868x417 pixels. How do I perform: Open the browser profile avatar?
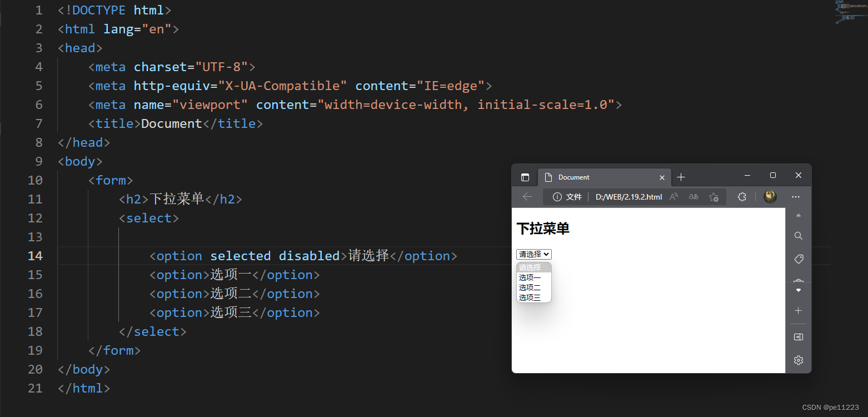770,197
